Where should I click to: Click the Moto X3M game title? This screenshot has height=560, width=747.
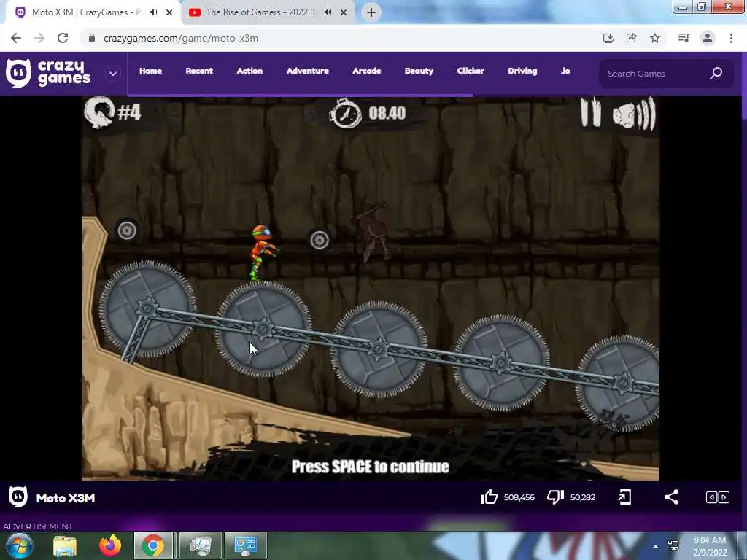click(x=66, y=498)
